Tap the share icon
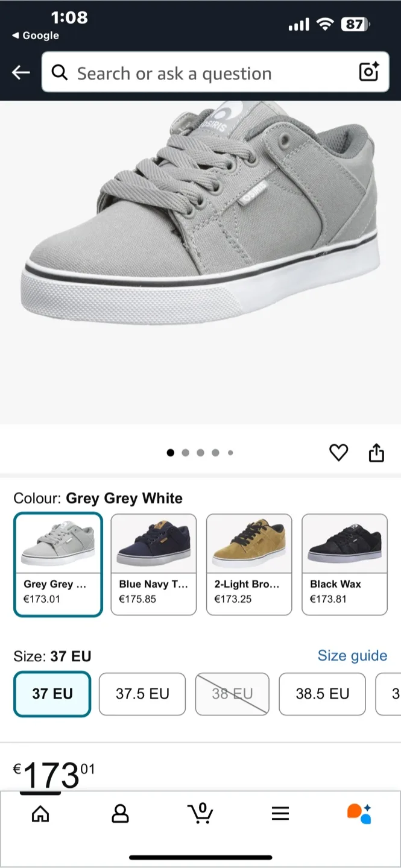The width and height of the screenshot is (401, 868). point(376,453)
